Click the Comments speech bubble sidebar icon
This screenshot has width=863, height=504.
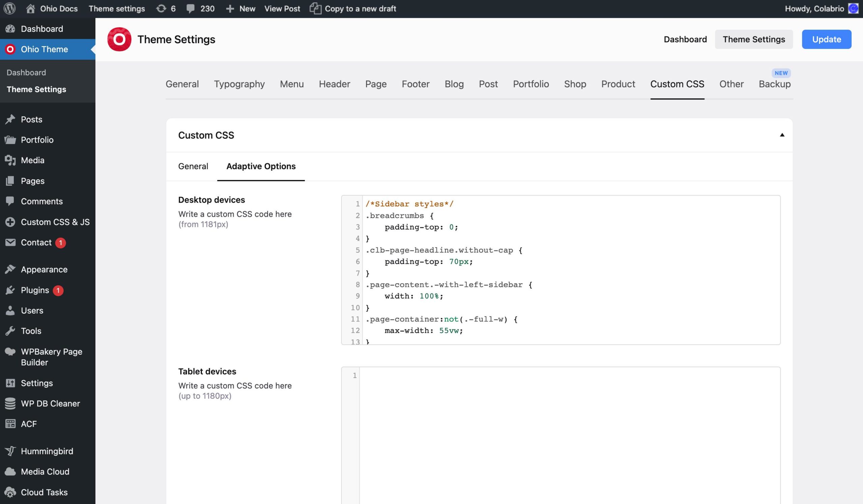coord(10,201)
